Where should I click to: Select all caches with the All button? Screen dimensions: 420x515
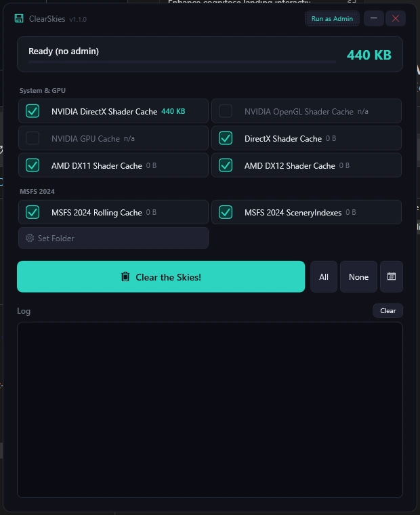(x=324, y=276)
